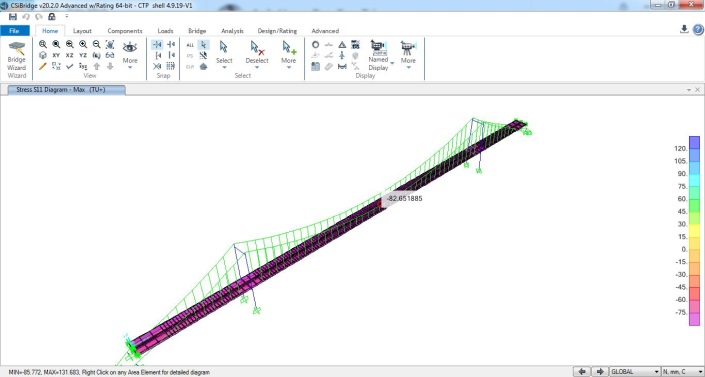Open the N, mm, C units dropdown
Screen dimensions: 705x377
coord(682,372)
